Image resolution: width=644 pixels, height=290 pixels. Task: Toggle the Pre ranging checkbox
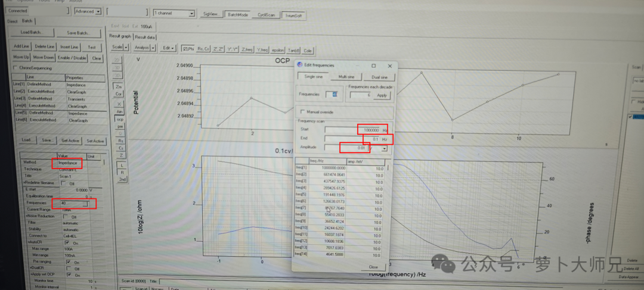click(69, 261)
